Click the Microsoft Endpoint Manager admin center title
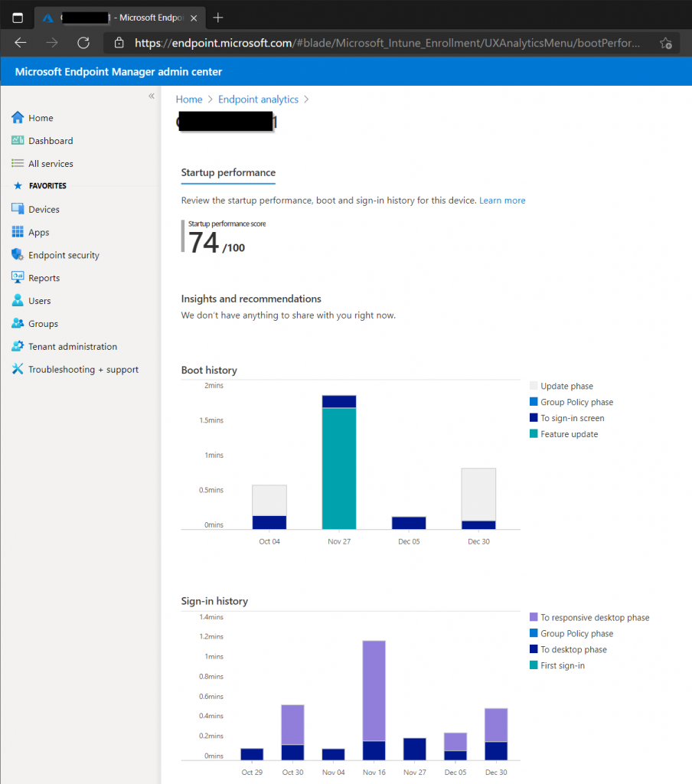Screen dimensions: 692x784 pyautogui.click(x=119, y=71)
